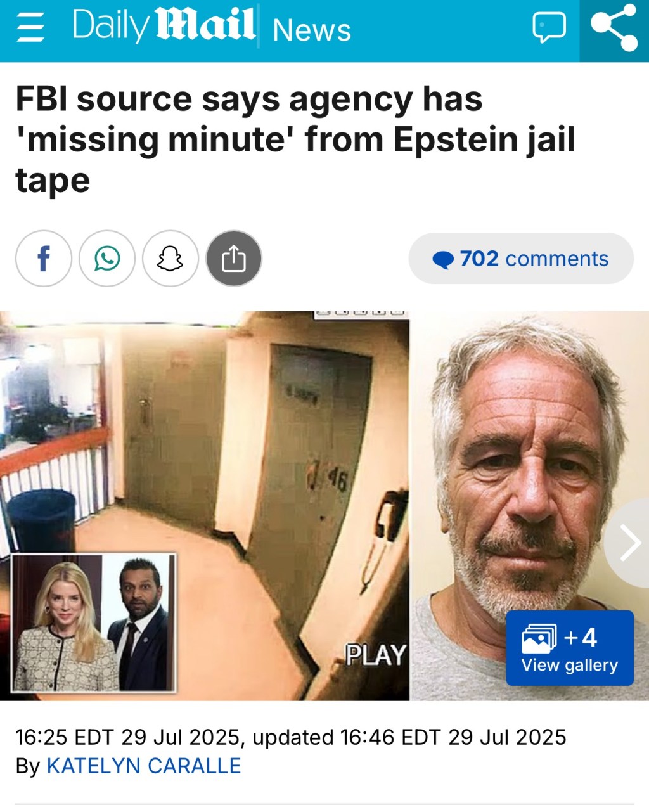Viewport: 649px width, 812px height.
Task: Open the grey share sheet button
Action: (x=234, y=259)
